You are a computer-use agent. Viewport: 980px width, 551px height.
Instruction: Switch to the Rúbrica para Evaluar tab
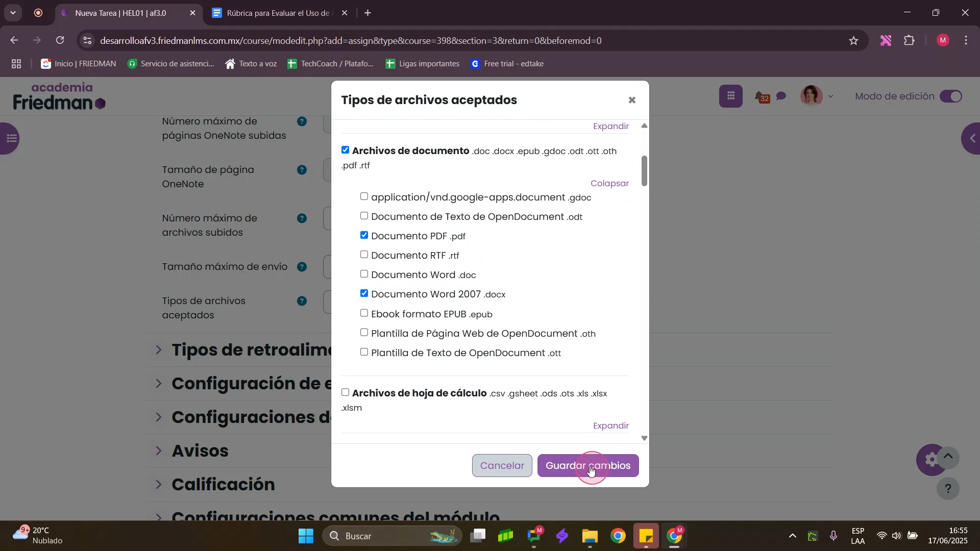pyautogui.click(x=276, y=13)
